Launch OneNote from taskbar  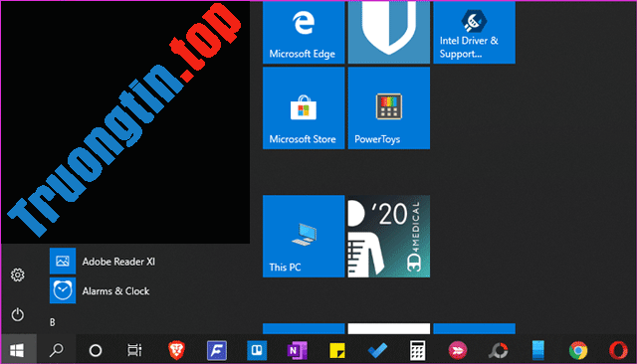[x=297, y=350]
